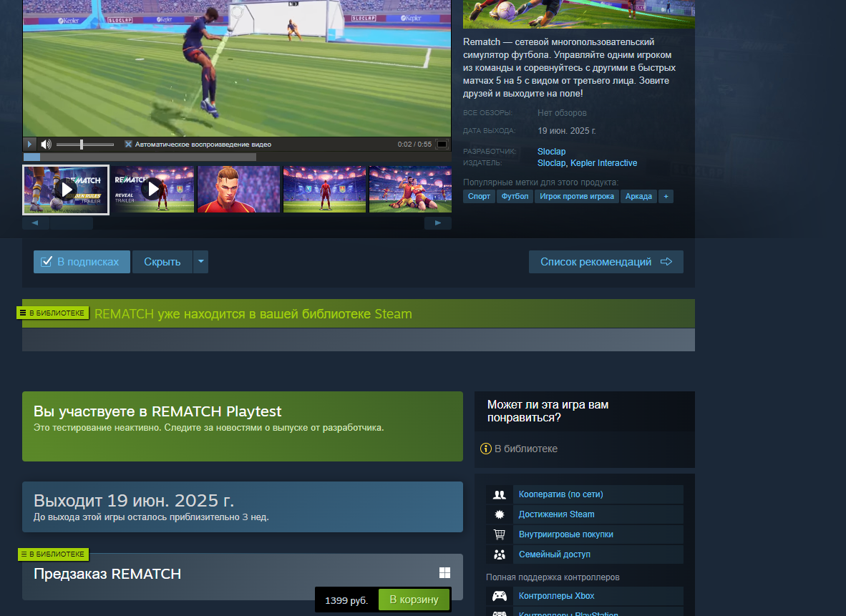Select the Футбол tag
The height and width of the screenshot is (616, 846).
pyautogui.click(x=515, y=196)
